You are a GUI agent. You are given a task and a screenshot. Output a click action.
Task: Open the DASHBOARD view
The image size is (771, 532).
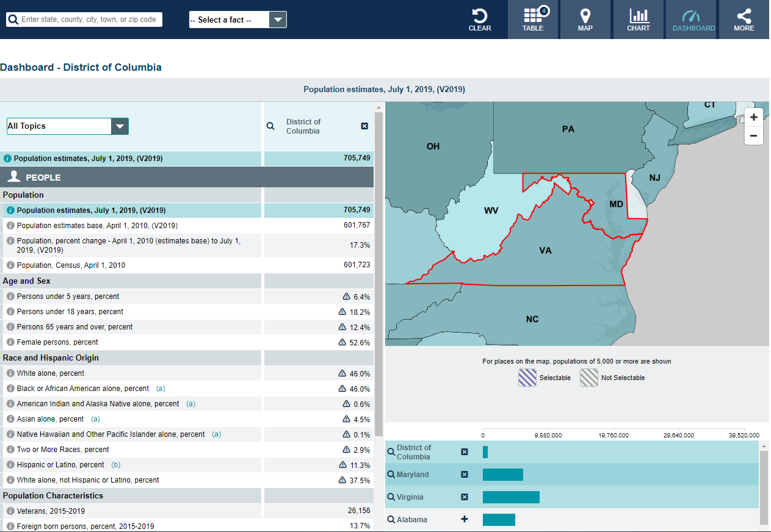click(692, 20)
